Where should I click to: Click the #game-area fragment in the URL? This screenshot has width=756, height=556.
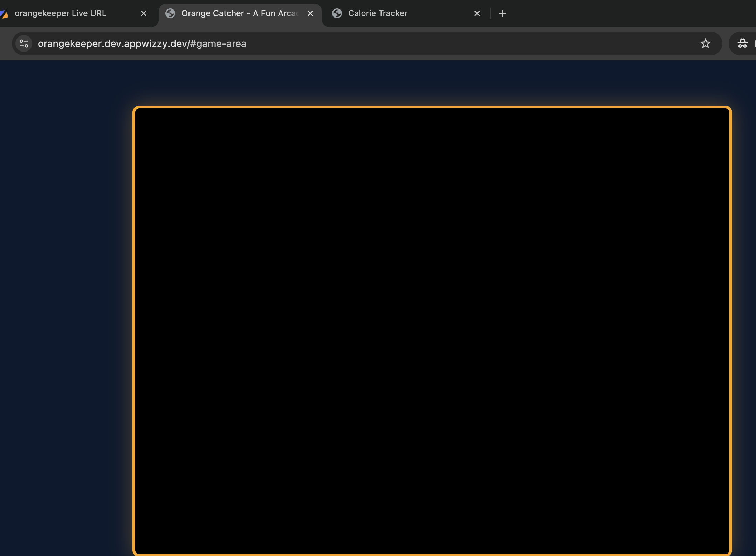pos(218,44)
